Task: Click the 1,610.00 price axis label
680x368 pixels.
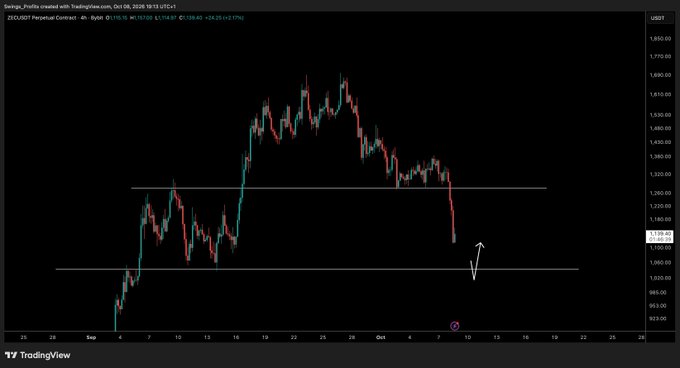Action: (x=660, y=94)
